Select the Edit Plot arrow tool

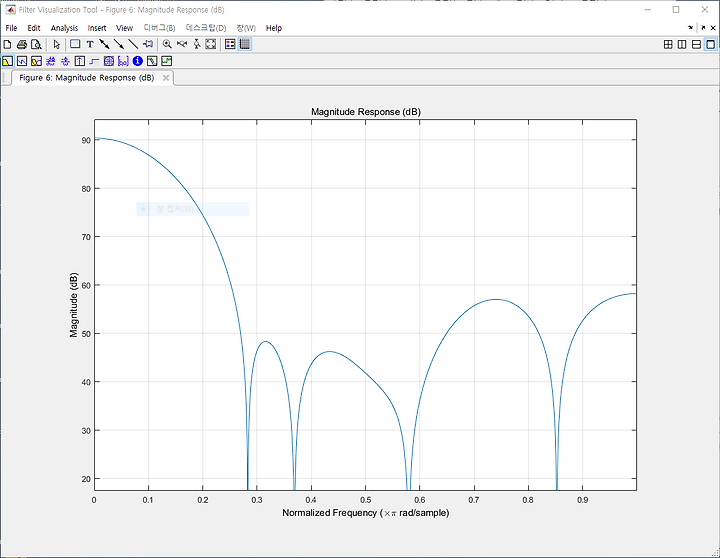pyautogui.click(x=56, y=45)
